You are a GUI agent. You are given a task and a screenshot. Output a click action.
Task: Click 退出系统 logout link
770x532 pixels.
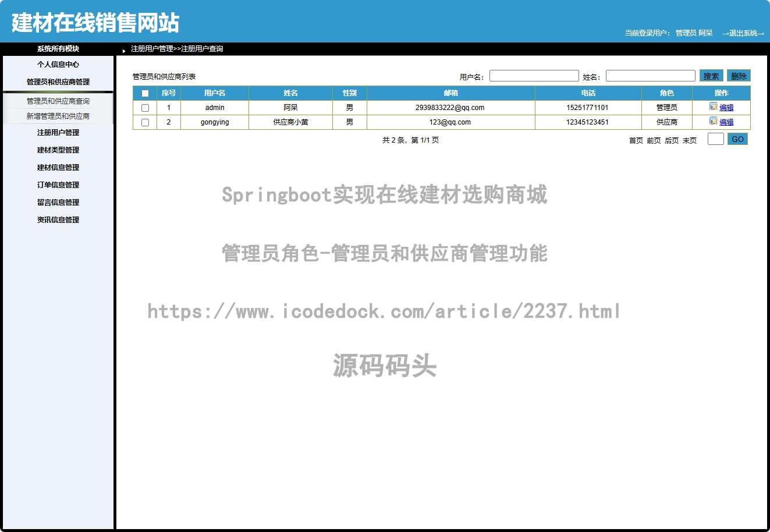(743, 33)
